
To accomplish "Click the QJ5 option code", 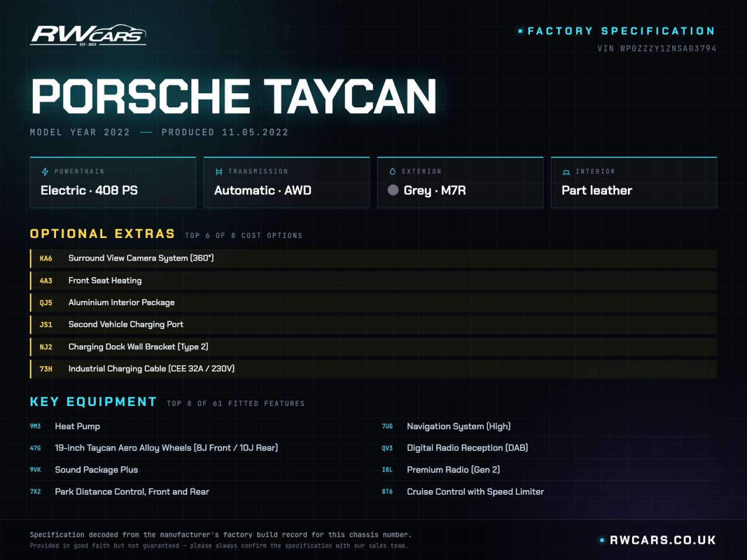I will tap(46, 303).
